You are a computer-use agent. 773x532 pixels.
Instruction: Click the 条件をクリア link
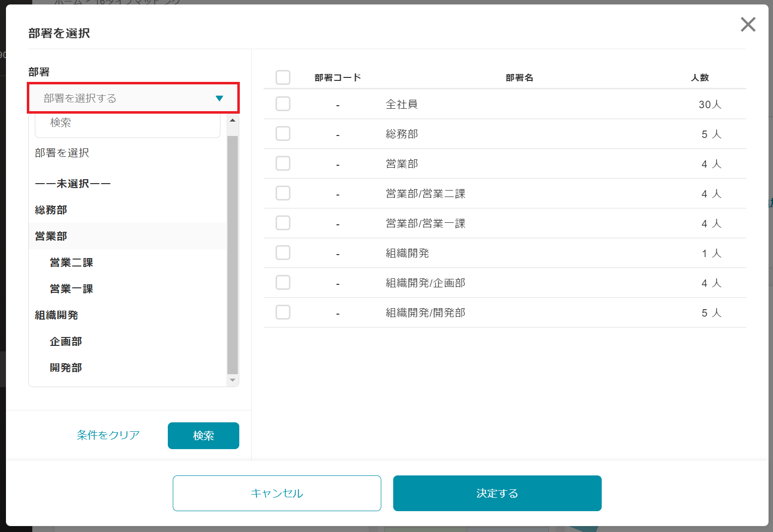pos(108,435)
